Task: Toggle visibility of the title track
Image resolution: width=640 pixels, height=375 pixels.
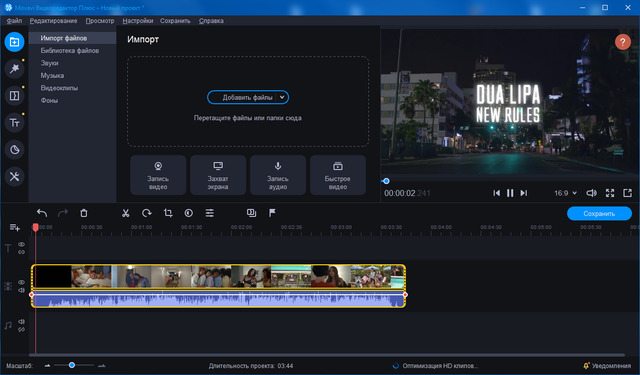Action: pyautogui.click(x=21, y=244)
